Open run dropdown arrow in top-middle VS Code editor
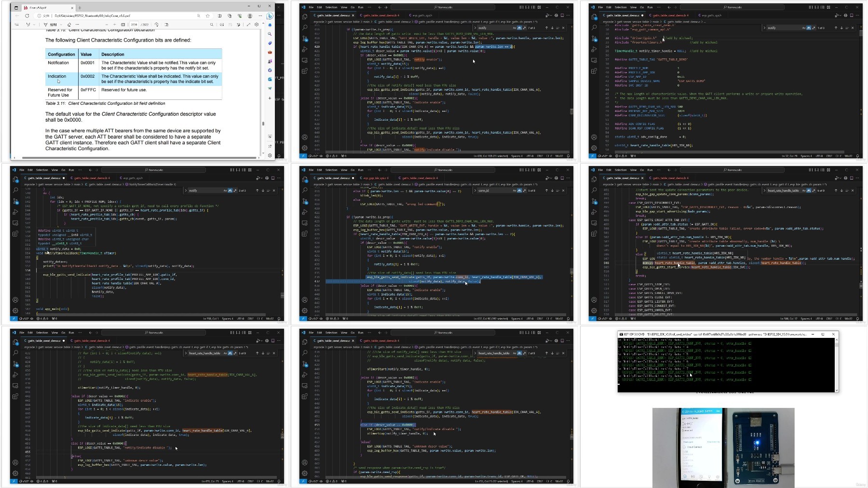This screenshot has height=488, width=868. 550,15
